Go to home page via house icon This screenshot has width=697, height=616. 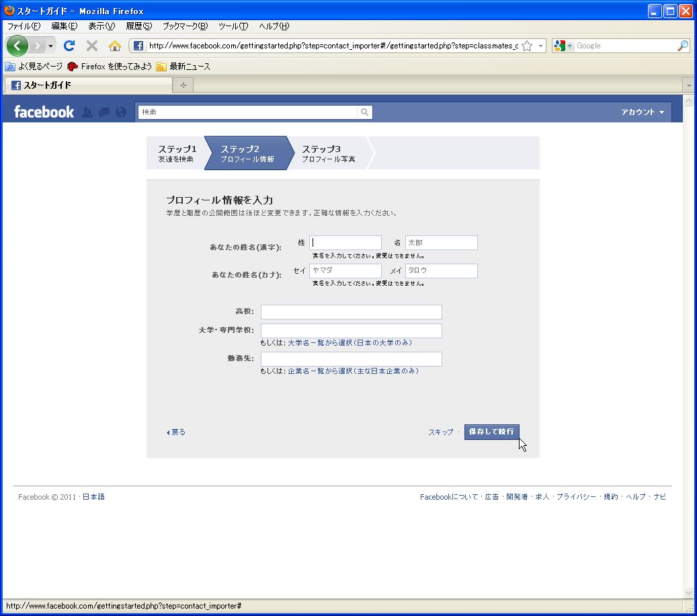(x=115, y=46)
